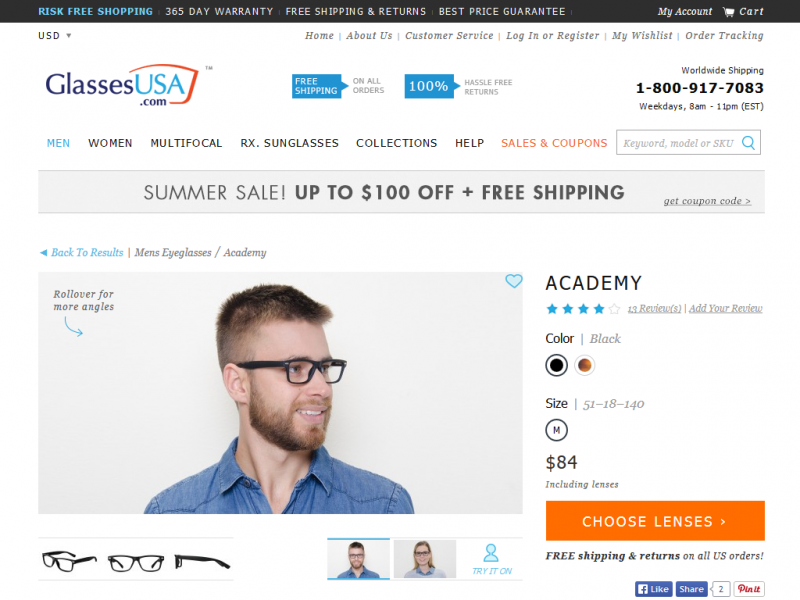Click the search magnifier icon

tap(748, 143)
